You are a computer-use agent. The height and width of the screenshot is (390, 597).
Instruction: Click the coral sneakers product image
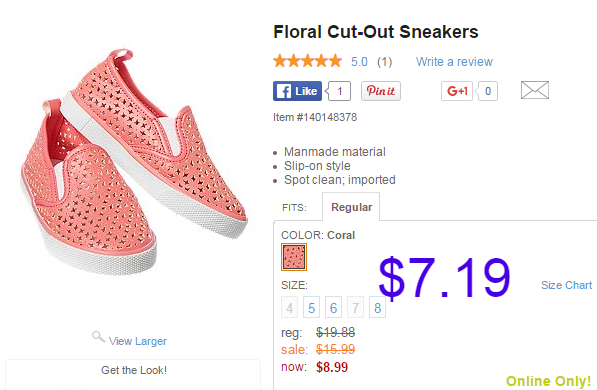pyautogui.click(x=133, y=162)
